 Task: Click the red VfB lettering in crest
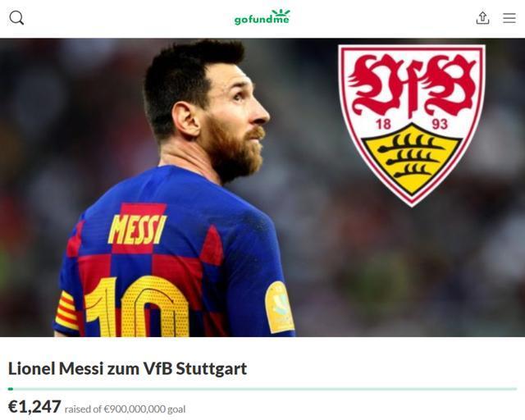tap(412, 85)
